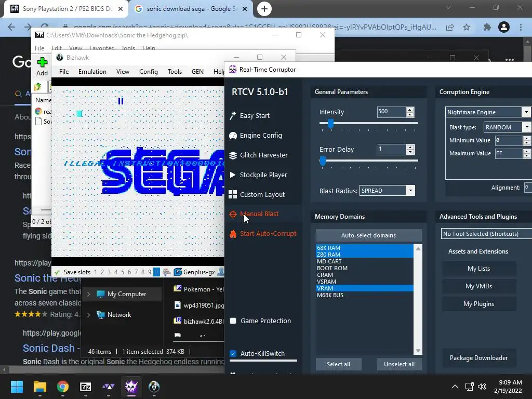The height and width of the screenshot is (399, 532).
Task: Open No Tool Selected shortcuts dropdown
Action: tap(486, 234)
